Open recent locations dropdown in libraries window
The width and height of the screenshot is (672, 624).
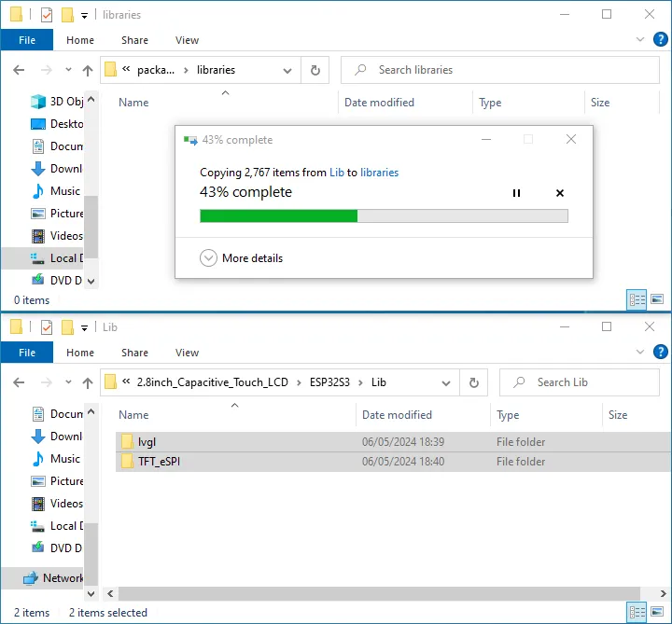click(68, 69)
